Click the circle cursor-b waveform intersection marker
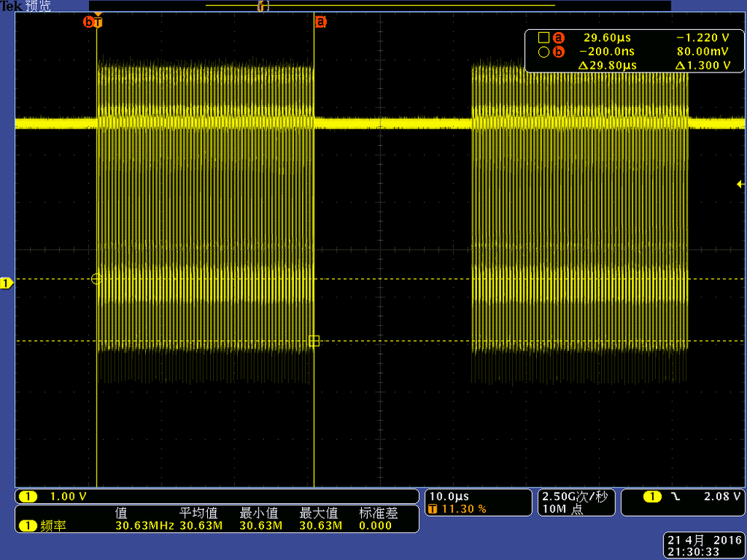747x560 pixels. (x=96, y=279)
